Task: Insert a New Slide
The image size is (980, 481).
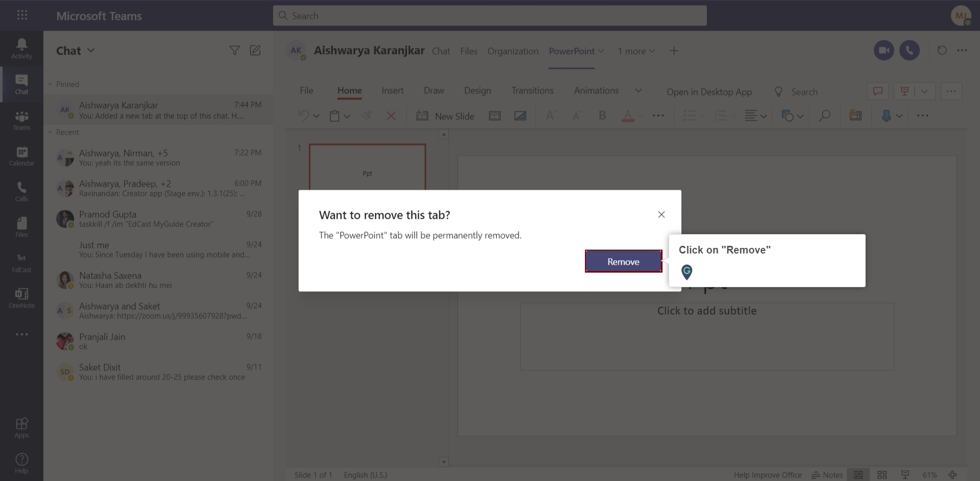Action: coord(445,116)
